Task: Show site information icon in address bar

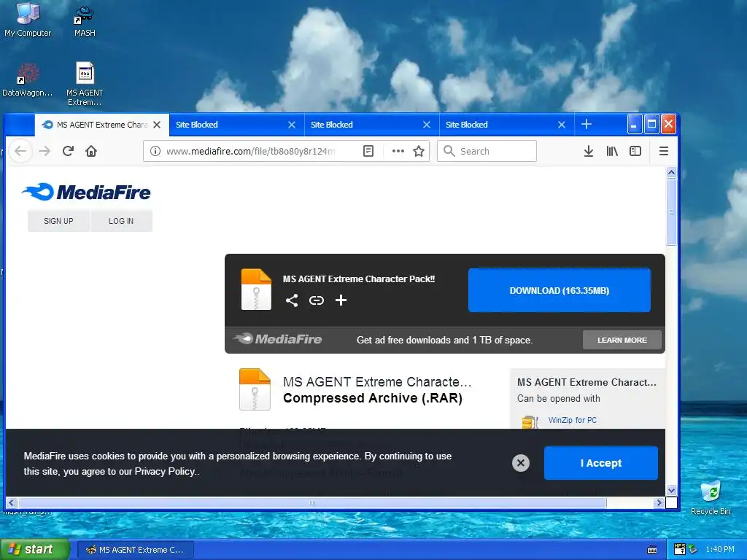Action: pos(155,151)
